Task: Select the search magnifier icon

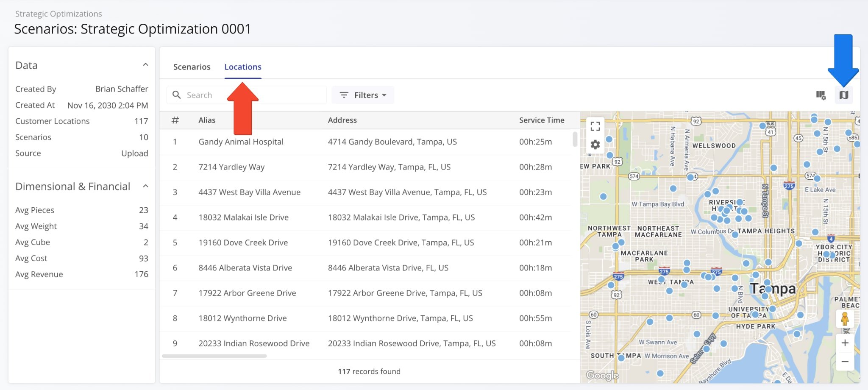Action: pos(177,95)
